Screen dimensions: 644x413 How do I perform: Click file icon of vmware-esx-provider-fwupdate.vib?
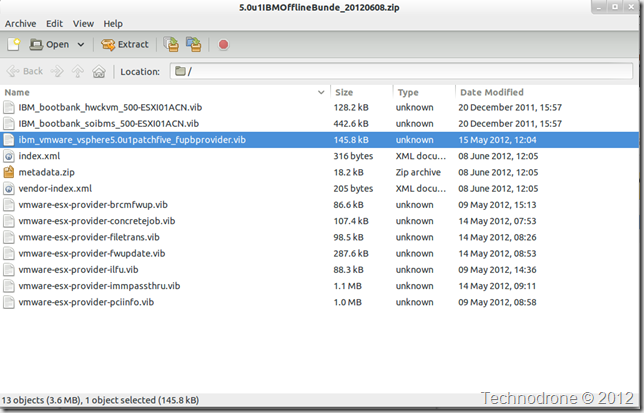tap(9, 253)
